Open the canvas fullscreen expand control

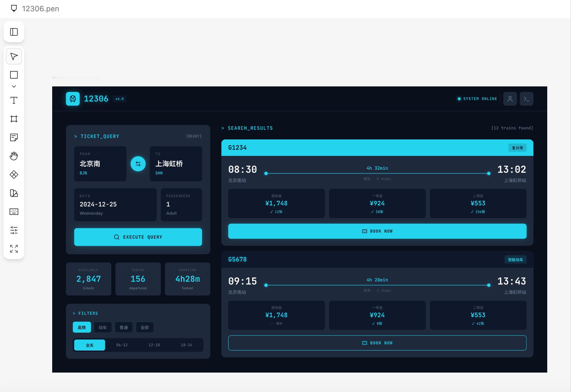[14, 249]
